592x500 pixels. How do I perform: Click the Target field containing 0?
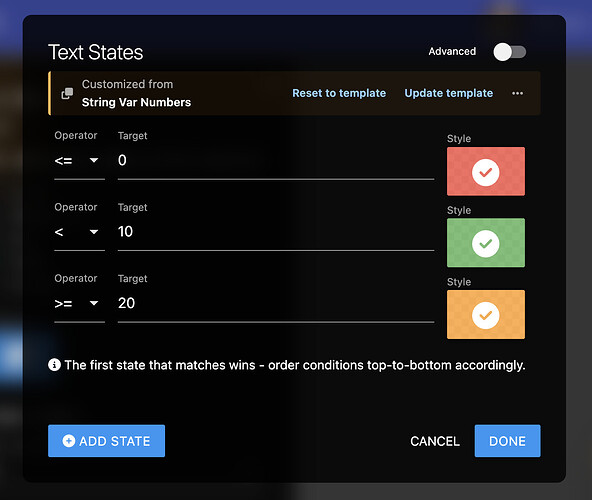click(276, 160)
